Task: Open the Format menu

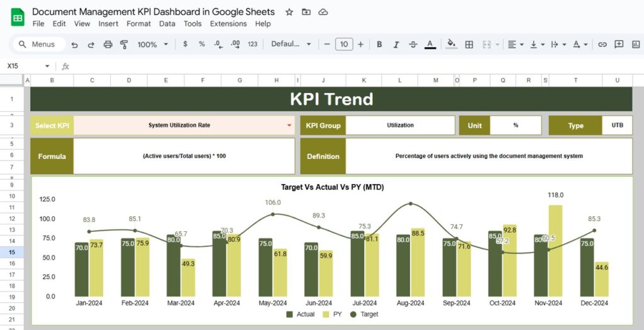Action: [139, 24]
